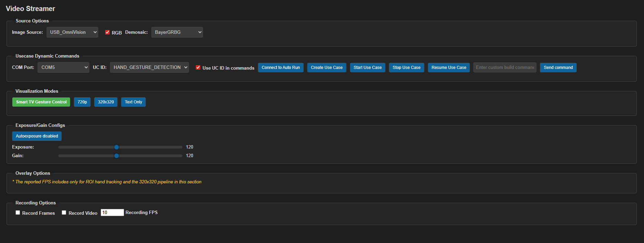Click the Usecase Dynamic Commands title
Viewport: 644px width, 243px height.
47,56
